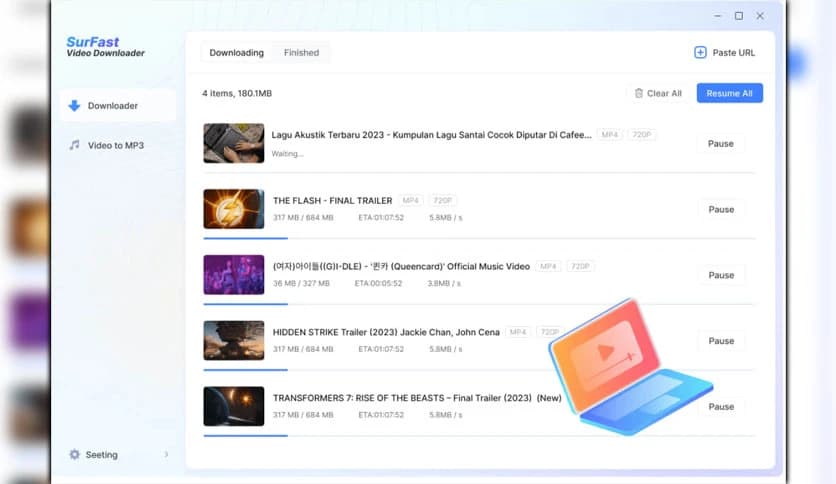Screen dimensions: 836x484
Task: Open the HIDDEN STRIKE thumbnail
Action: click(234, 340)
